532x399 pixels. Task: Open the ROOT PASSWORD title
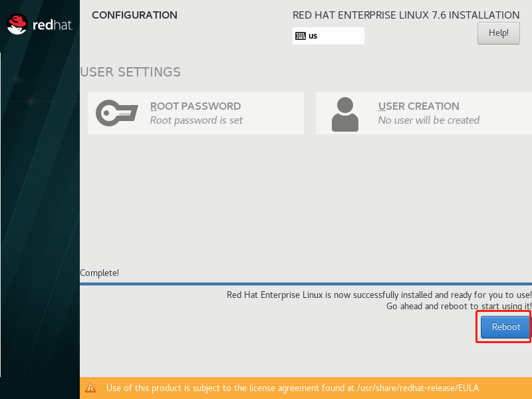coord(196,106)
